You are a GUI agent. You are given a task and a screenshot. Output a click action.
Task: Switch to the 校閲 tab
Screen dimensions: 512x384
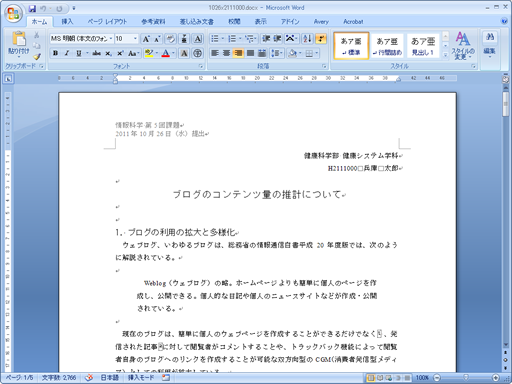[234, 22]
